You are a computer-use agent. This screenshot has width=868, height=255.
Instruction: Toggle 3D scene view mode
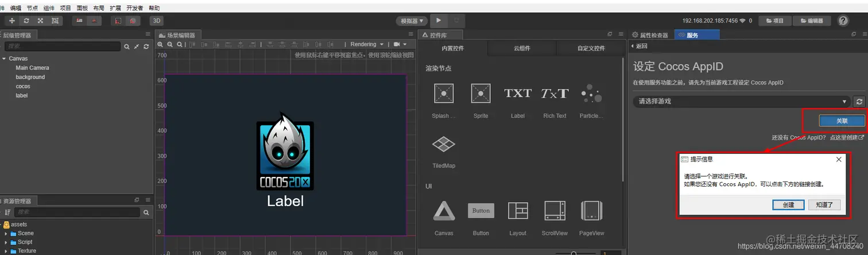pyautogui.click(x=157, y=20)
